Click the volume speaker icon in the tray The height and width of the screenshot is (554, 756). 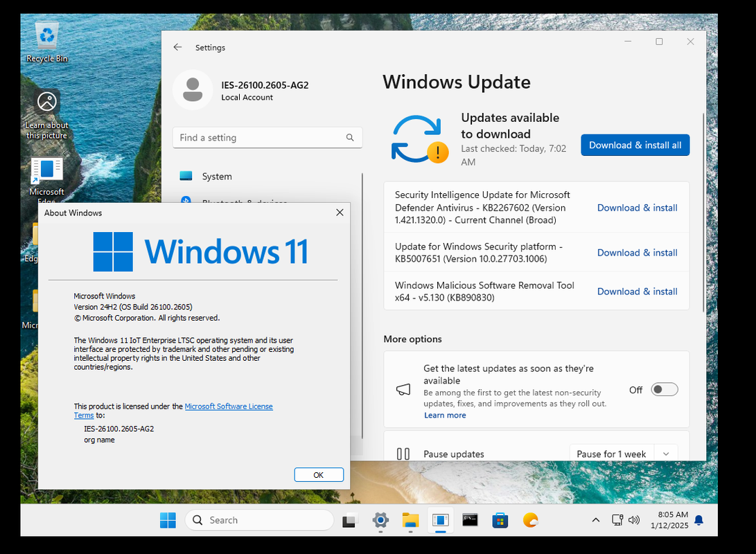click(x=634, y=520)
